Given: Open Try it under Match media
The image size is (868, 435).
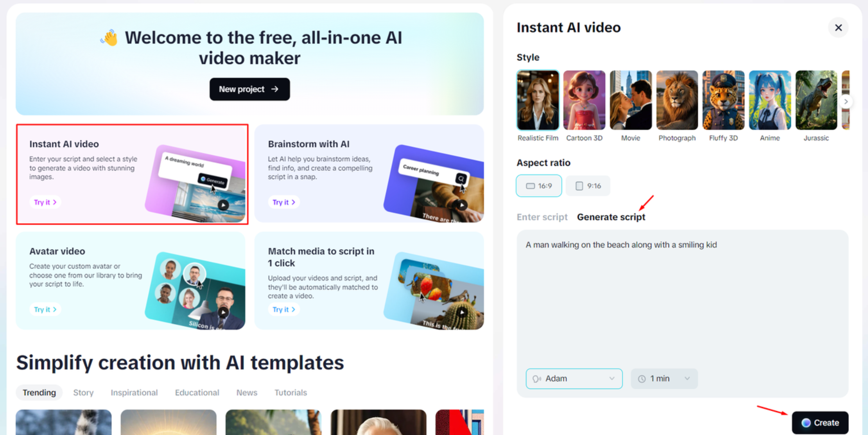Looking at the screenshot, I should tap(283, 309).
